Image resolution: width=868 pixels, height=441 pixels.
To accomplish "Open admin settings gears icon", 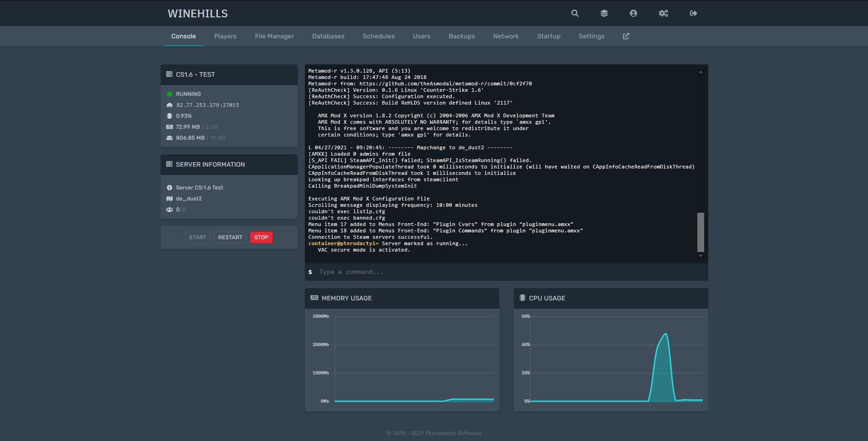I will [663, 13].
